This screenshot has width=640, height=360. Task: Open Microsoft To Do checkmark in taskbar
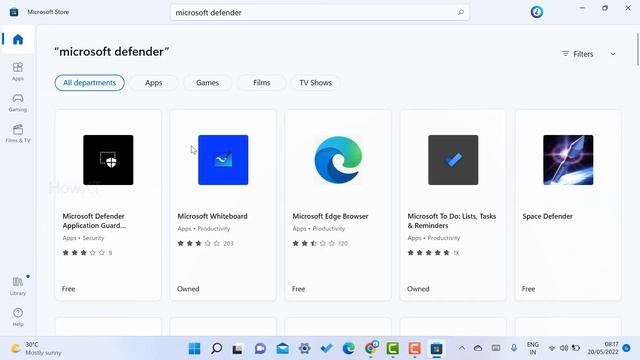pyautogui.click(x=326, y=349)
